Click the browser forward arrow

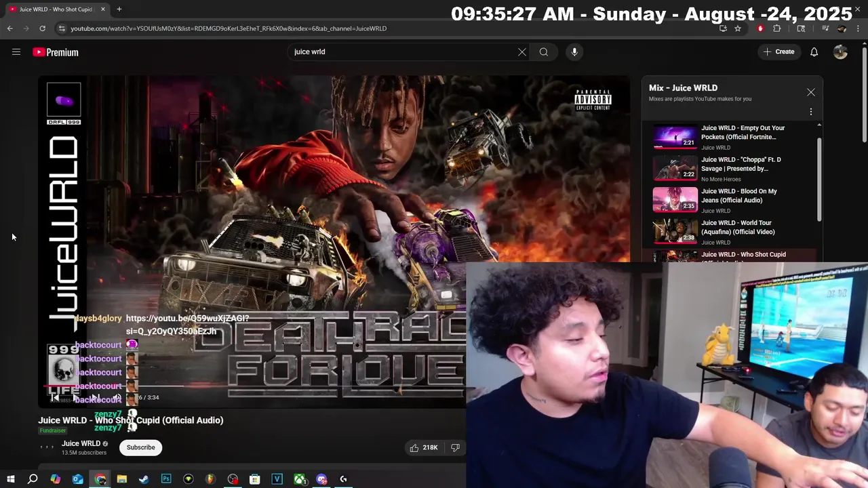click(26, 28)
